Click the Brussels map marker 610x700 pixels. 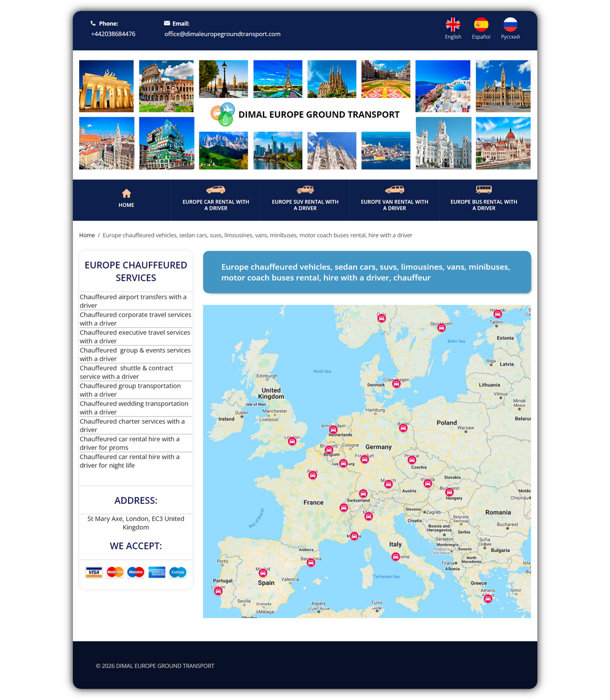click(x=329, y=450)
